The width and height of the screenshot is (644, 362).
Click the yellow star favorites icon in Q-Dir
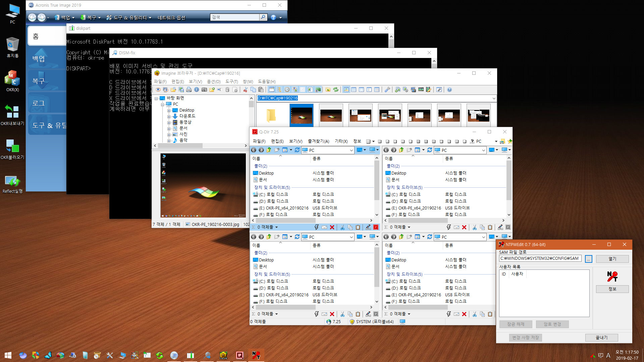coord(510,141)
